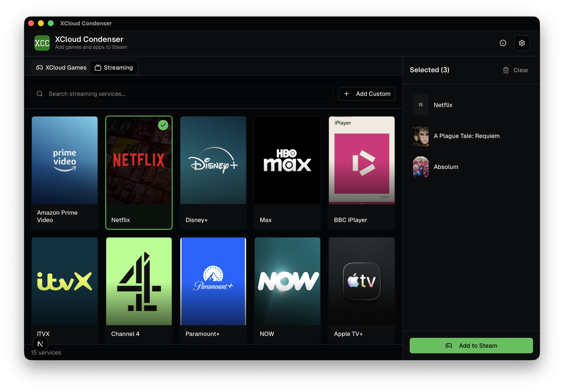The width and height of the screenshot is (564, 392).
Task: Minimize the window with yellow button
Action: click(x=41, y=23)
